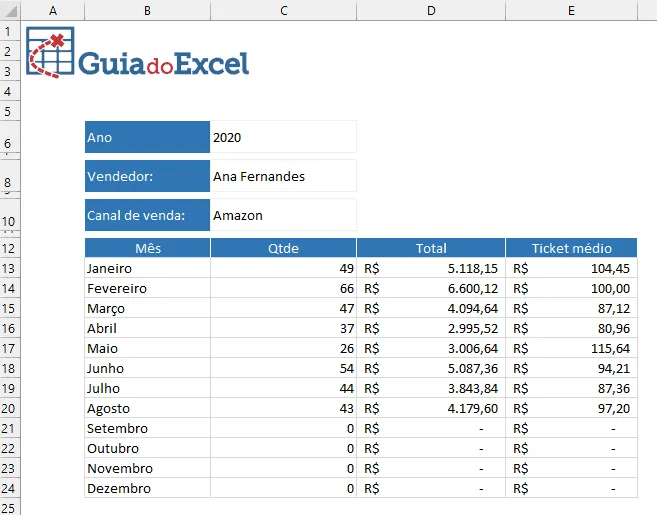657x515 pixels.
Task: Select row 6 header
Action: (9, 137)
